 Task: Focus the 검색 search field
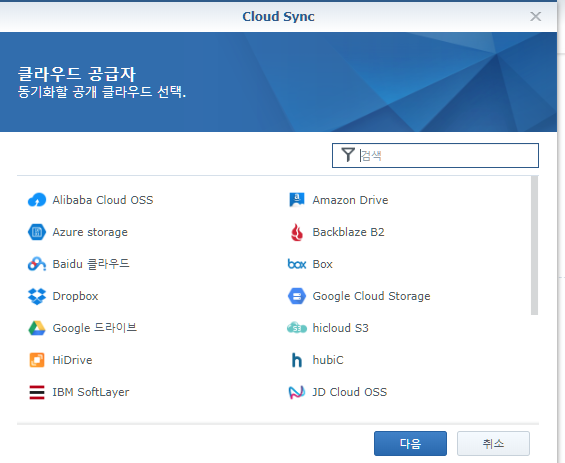pos(435,155)
